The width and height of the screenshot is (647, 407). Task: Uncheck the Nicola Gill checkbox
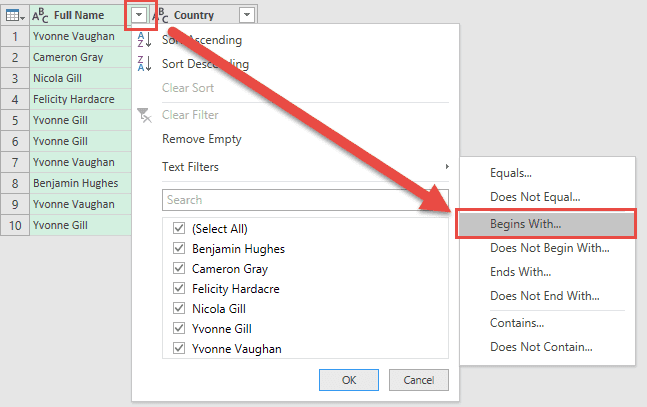179,308
